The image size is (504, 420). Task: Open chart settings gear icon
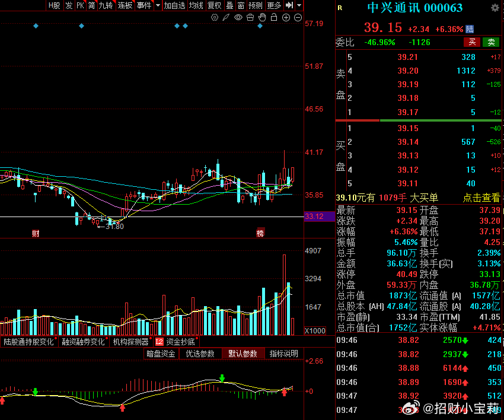pos(215,18)
